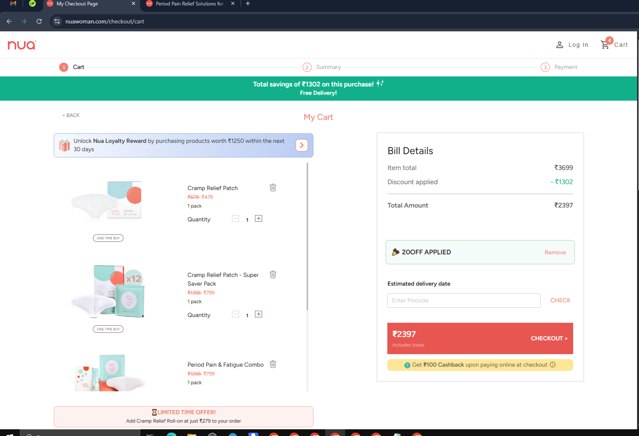Go to the nua logo homepage
639x436 pixels.
(22, 44)
